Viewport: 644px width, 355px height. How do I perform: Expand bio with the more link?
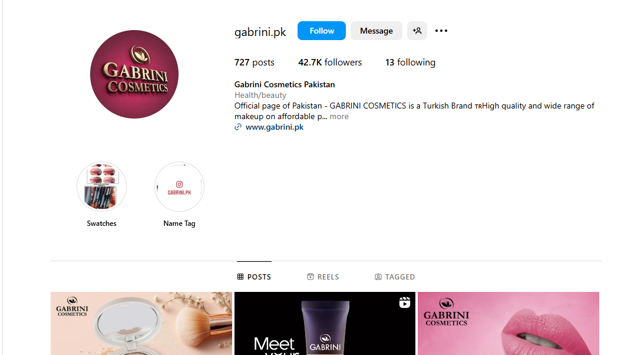339,117
